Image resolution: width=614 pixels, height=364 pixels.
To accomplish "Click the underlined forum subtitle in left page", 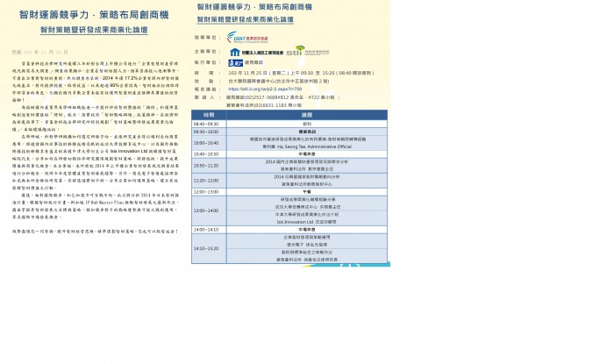I will [x=94, y=30].
